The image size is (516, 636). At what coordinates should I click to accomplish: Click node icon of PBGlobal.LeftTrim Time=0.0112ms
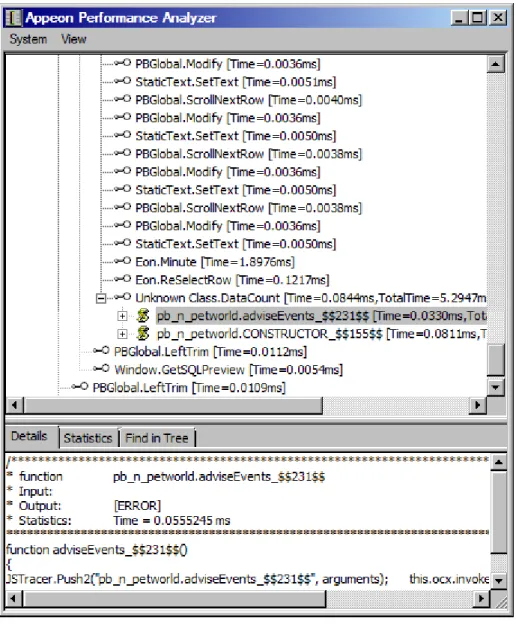(101, 350)
